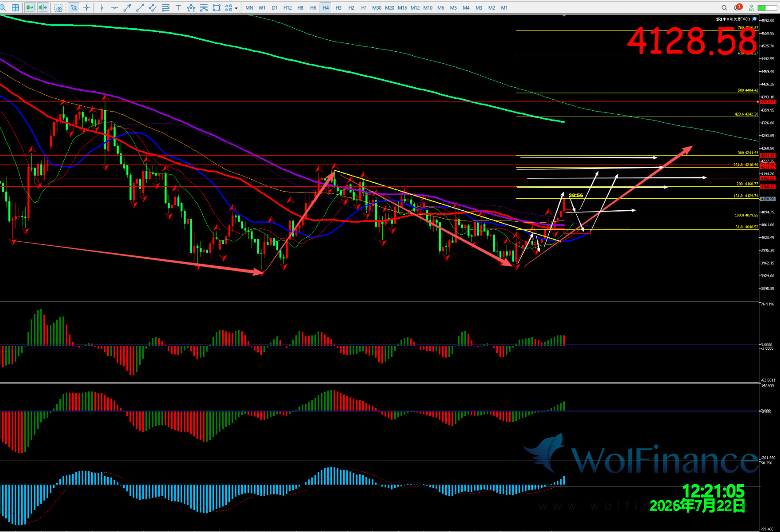Screen dimensions: 780x532
Task: Switch to H2 timeframe
Action: 351,8
